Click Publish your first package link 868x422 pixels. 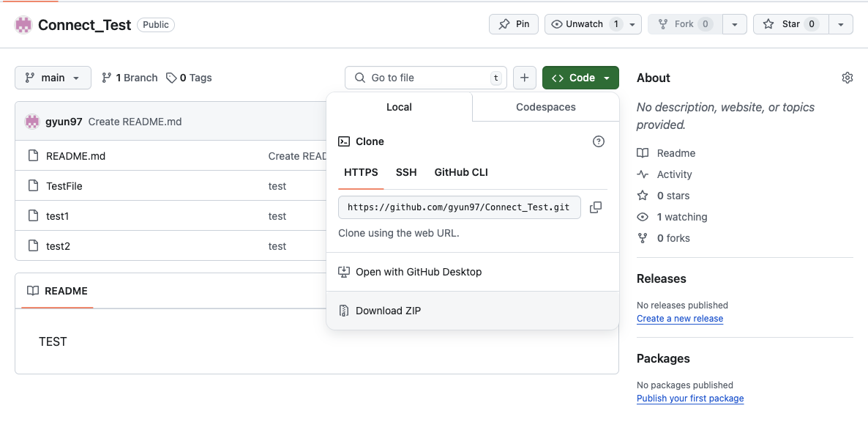click(690, 398)
